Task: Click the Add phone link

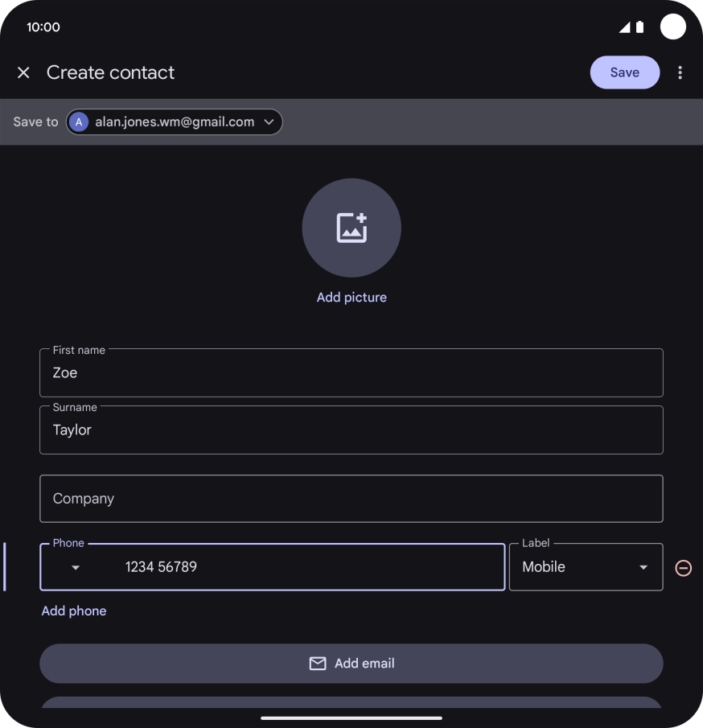Action: pos(74,611)
